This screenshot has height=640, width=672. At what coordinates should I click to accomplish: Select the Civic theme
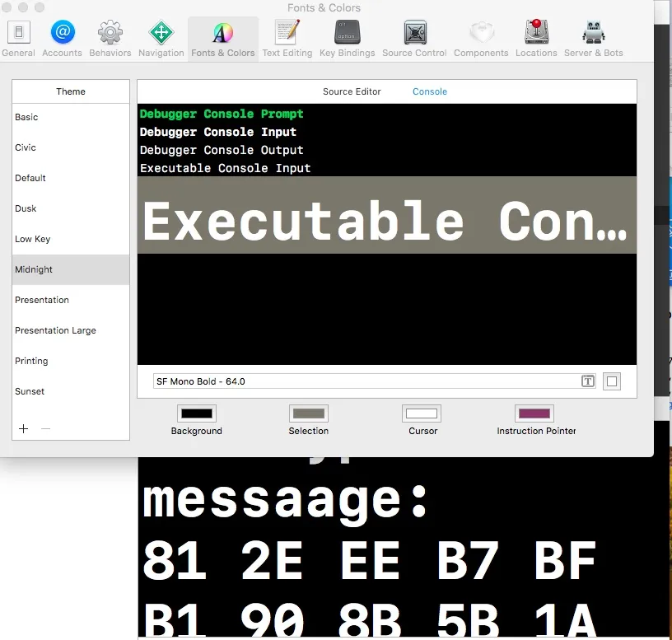click(x=71, y=147)
